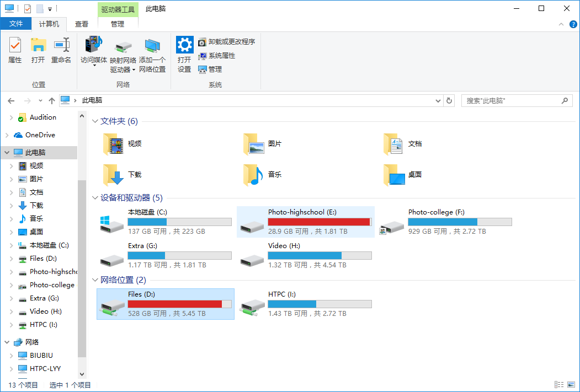Screen dimensions: 580x392
Task: Collapse the 网络位置 (2) group
Action: (x=95, y=280)
